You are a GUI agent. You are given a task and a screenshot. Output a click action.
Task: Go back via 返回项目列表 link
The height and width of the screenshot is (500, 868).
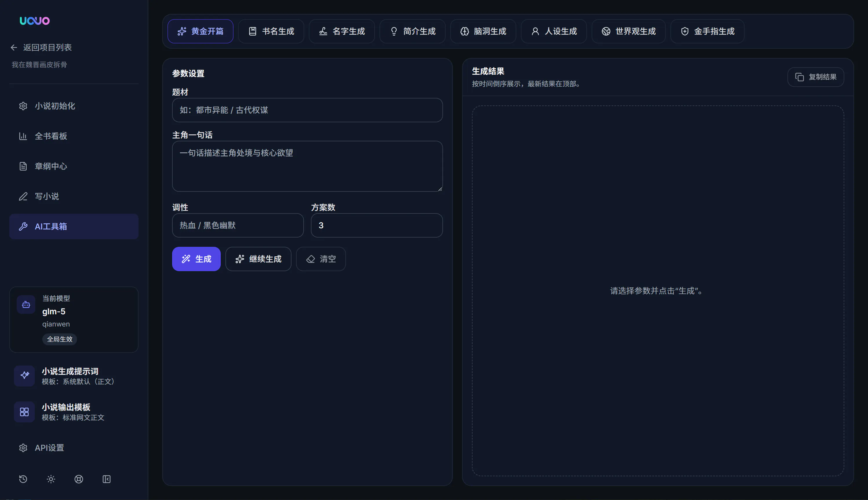pos(41,48)
